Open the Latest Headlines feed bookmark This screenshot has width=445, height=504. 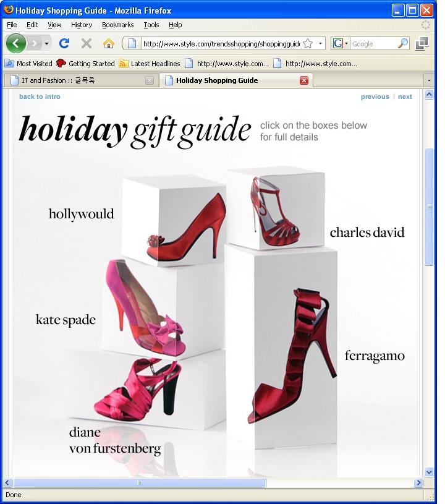click(x=150, y=64)
